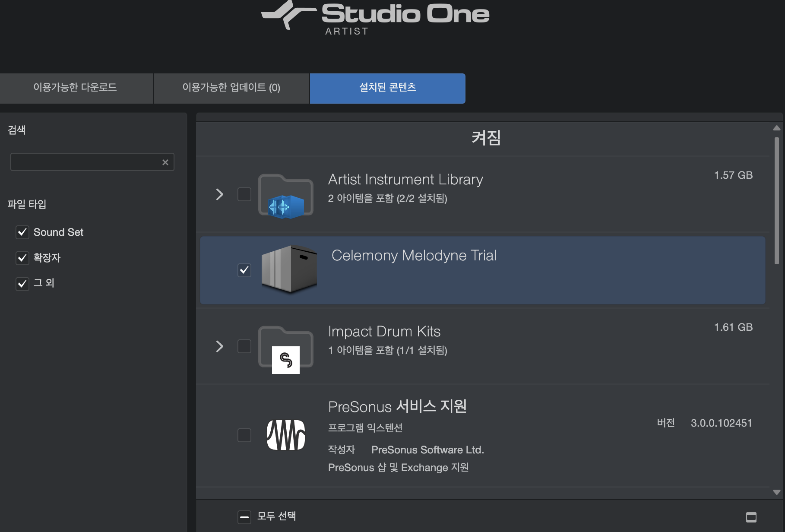Click the Impact Drum Kits title
The height and width of the screenshot is (532, 785).
pyautogui.click(x=384, y=331)
